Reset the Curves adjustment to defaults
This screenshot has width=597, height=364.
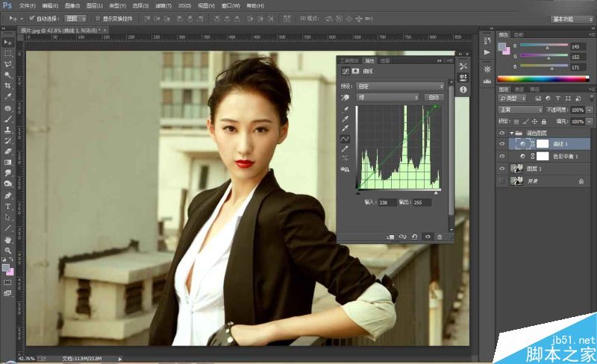tap(415, 237)
